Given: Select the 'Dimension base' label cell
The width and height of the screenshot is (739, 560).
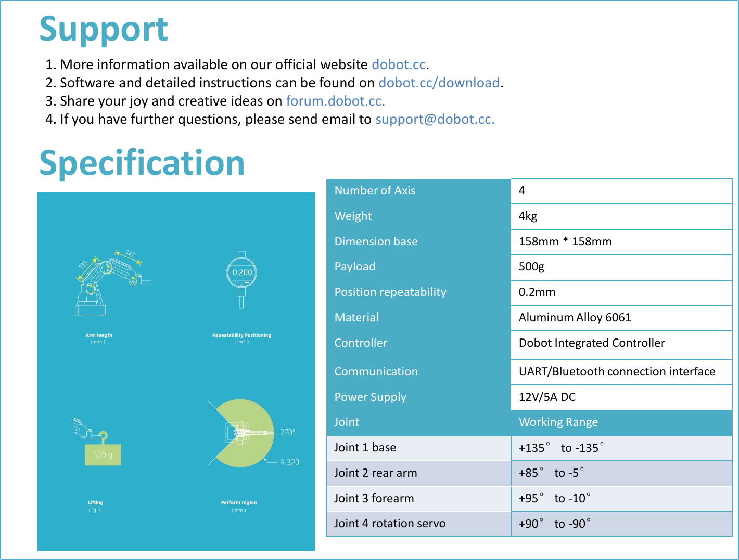Looking at the screenshot, I should pos(419,242).
